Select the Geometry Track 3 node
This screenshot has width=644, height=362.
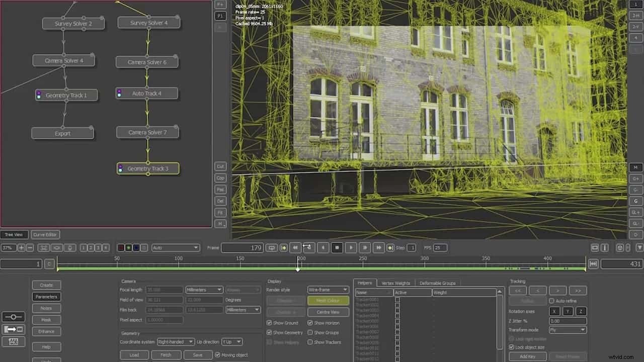pos(147,168)
